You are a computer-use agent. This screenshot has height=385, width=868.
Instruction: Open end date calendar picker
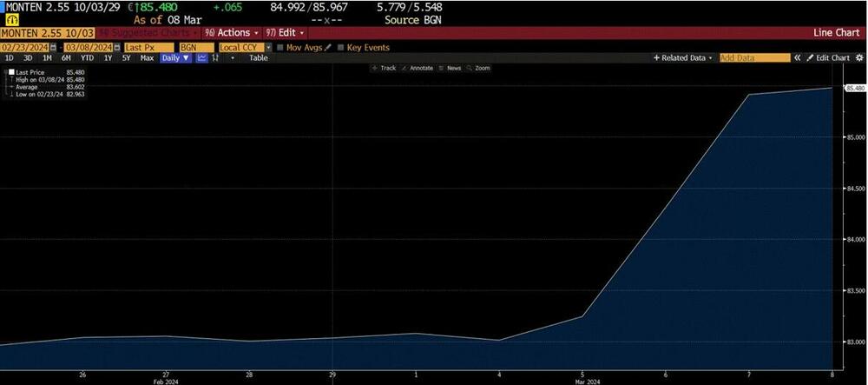[115, 47]
